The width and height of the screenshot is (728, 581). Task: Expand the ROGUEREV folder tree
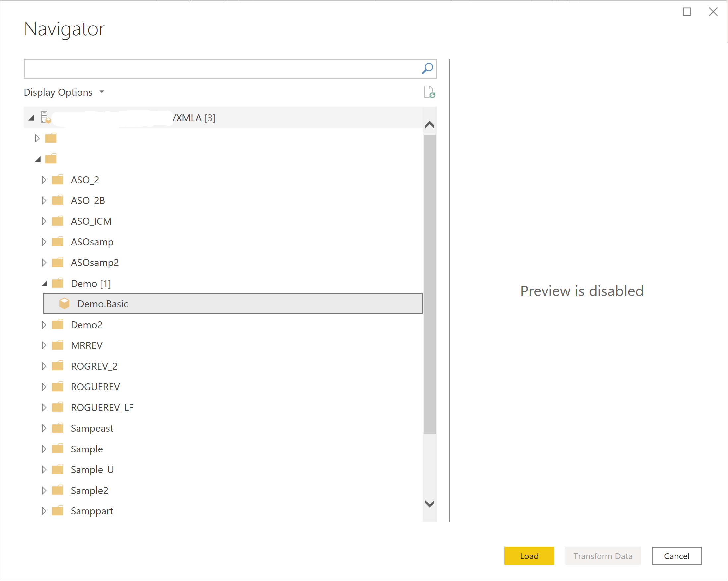tap(43, 386)
